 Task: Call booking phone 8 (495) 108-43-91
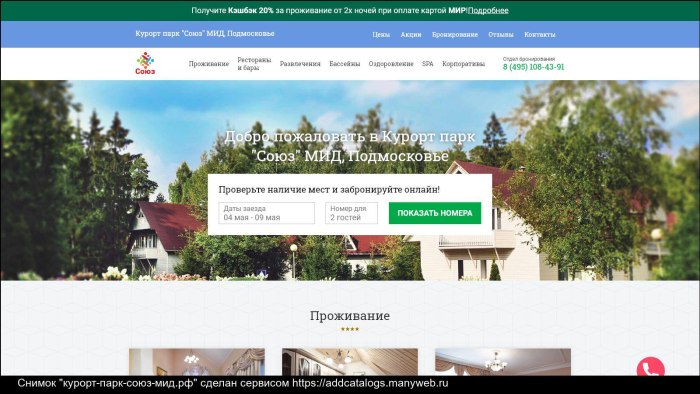click(x=533, y=67)
